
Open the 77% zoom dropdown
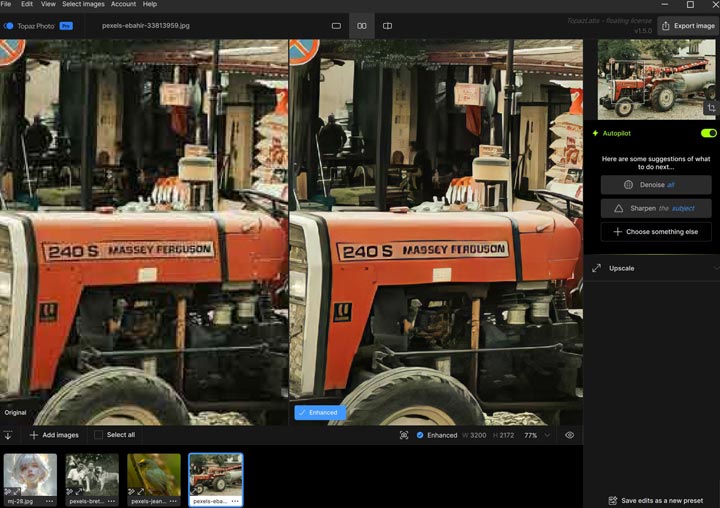pyautogui.click(x=537, y=435)
